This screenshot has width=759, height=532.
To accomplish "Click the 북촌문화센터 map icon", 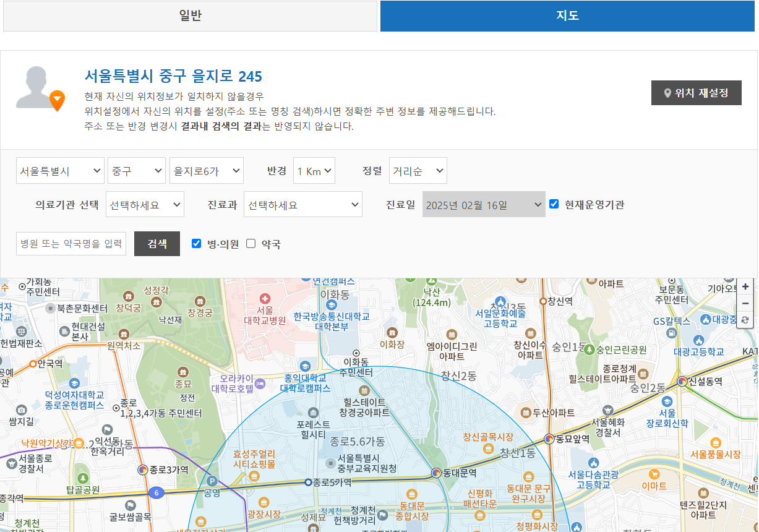I will tap(50, 307).
